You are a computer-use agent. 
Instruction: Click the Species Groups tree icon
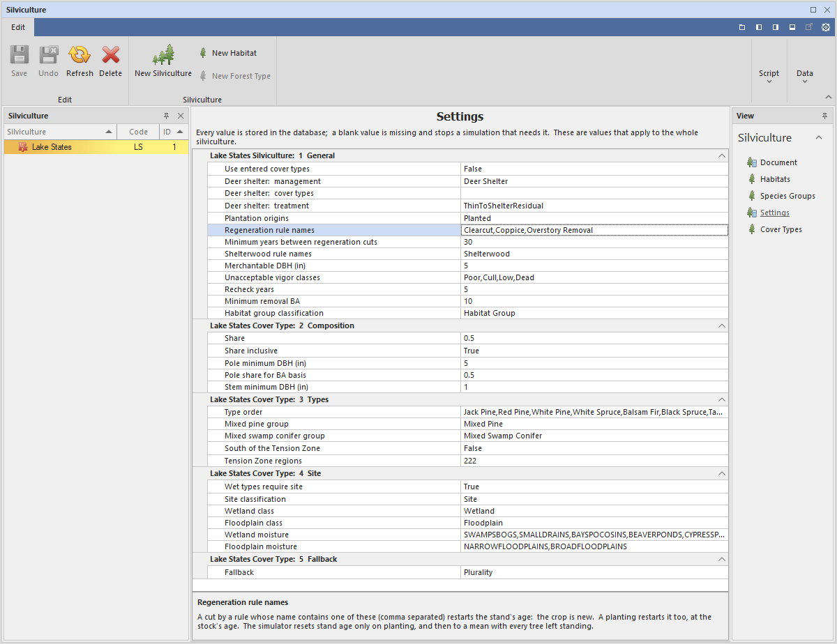click(x=752, y=196)
